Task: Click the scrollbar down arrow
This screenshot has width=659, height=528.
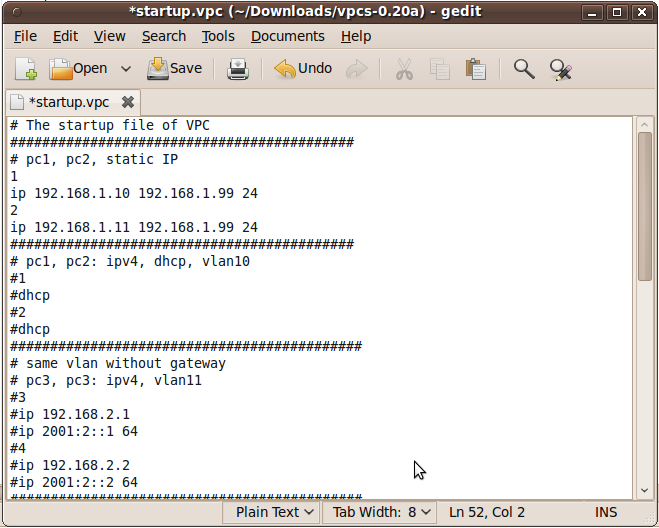Action: (644, 490)
